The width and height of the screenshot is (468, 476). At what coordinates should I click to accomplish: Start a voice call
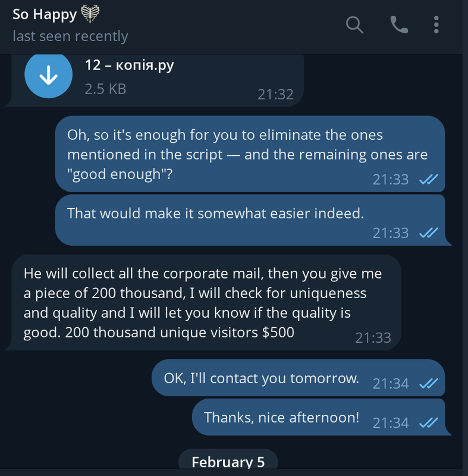click(x=398, y=24)
